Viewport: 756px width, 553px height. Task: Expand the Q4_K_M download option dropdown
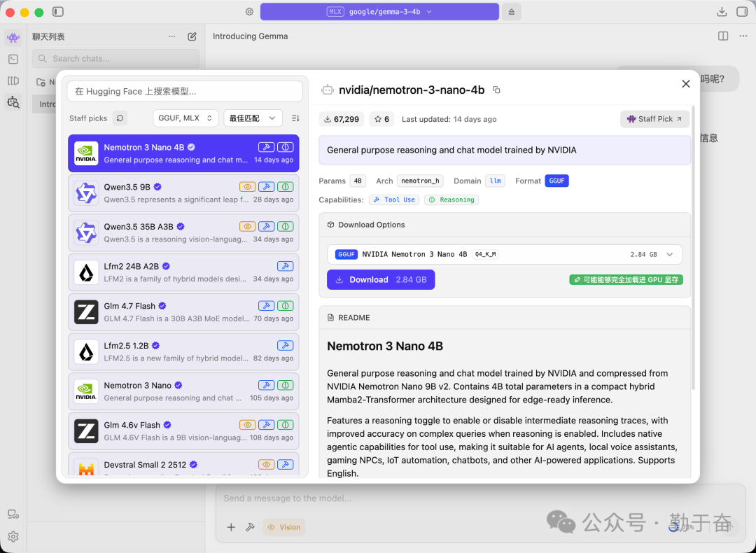pos(504,255)
